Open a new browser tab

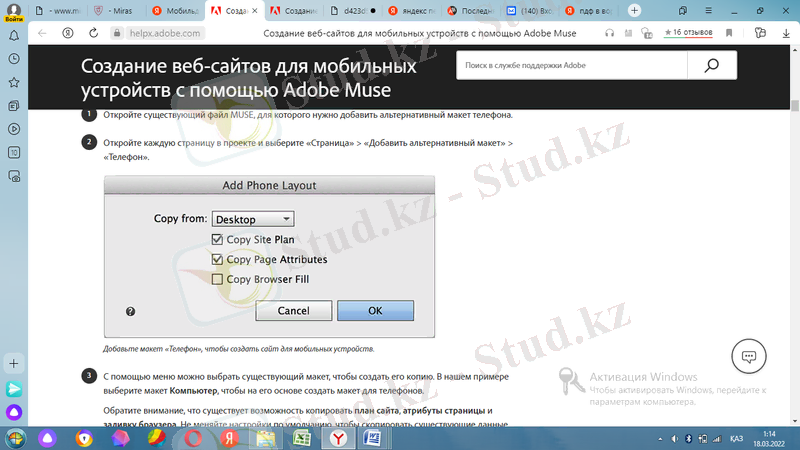click(634, 10)
